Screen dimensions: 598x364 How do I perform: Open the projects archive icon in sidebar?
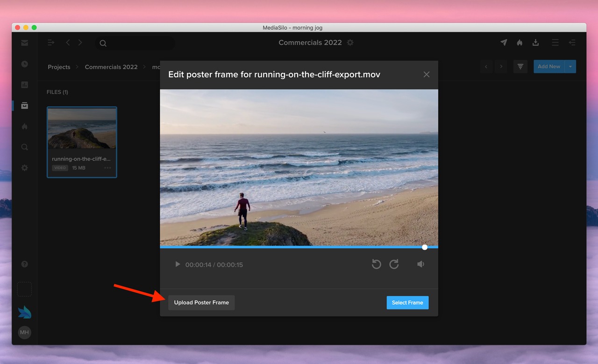point(24,105)
